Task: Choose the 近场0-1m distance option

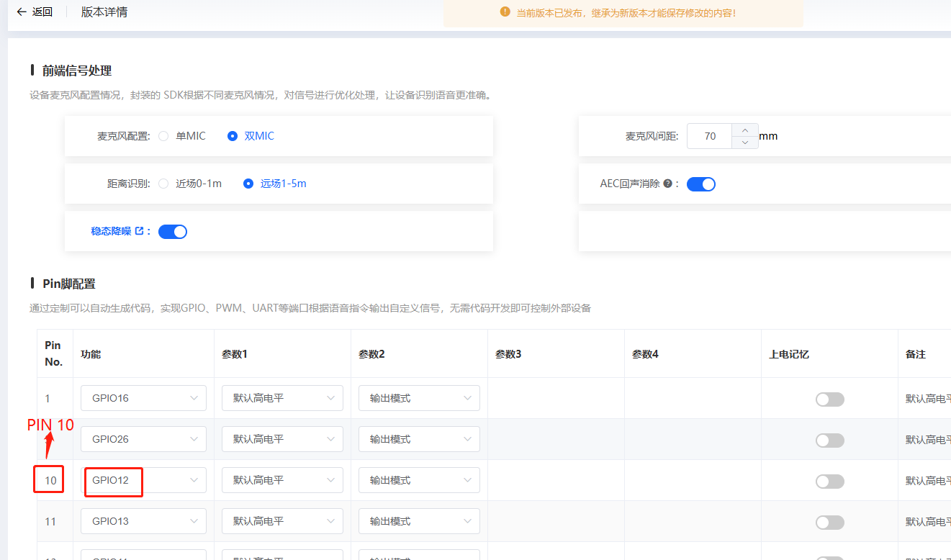Action: tap(163, 183)
